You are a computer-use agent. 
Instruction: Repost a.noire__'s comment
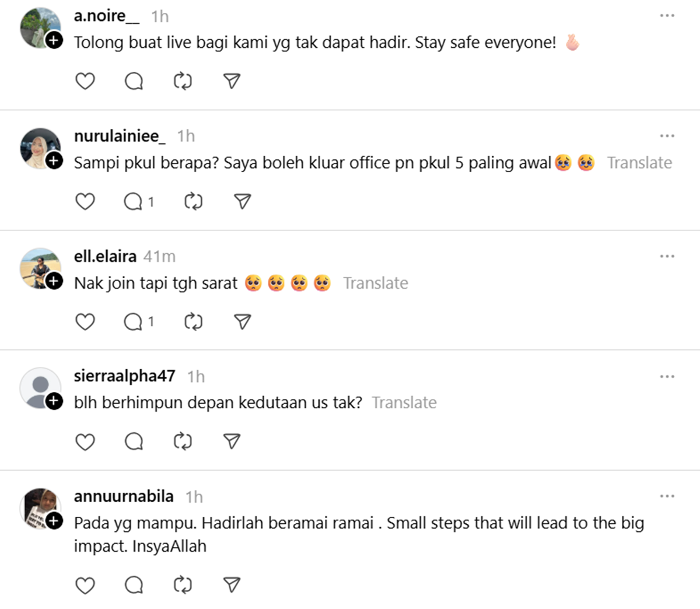pyautogui.click(x=183, y=81)
